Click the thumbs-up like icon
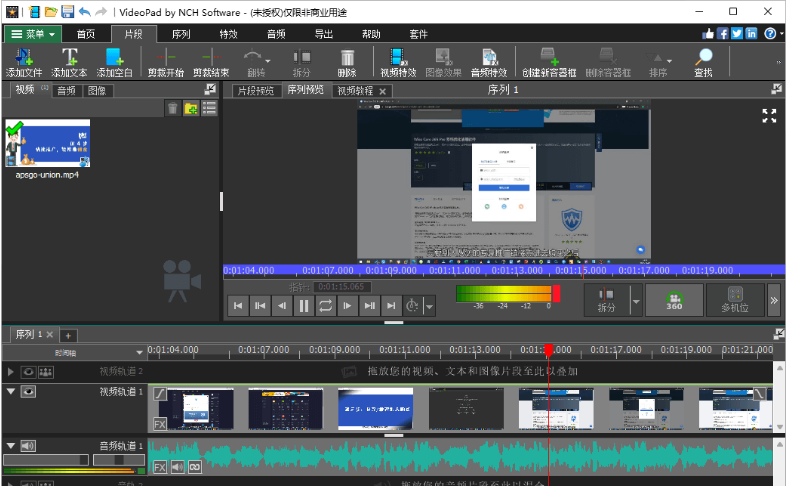The width and height of the screenshot is (793, 486). point(708,33)
